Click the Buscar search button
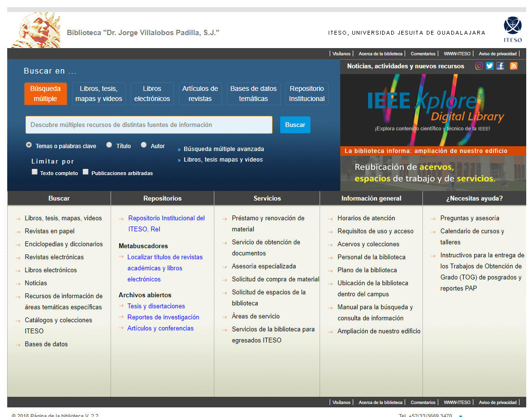The width and height of the screenshot is (532, 417). coord(295,125)
